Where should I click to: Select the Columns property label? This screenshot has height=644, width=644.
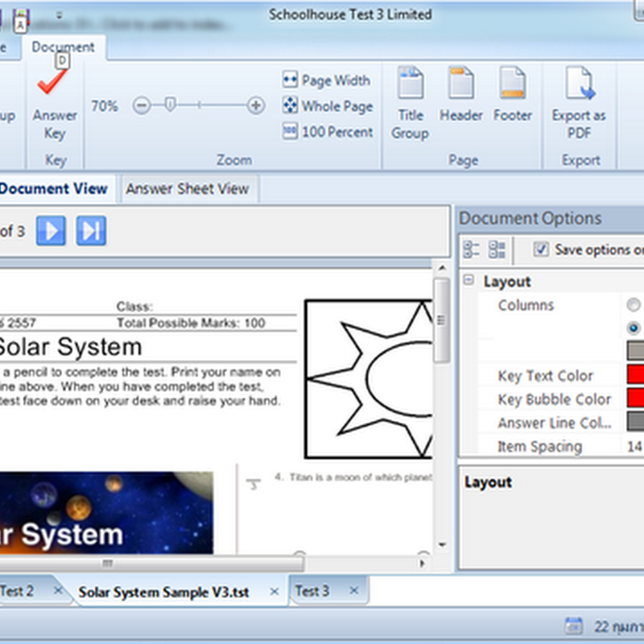coord(526,305)
